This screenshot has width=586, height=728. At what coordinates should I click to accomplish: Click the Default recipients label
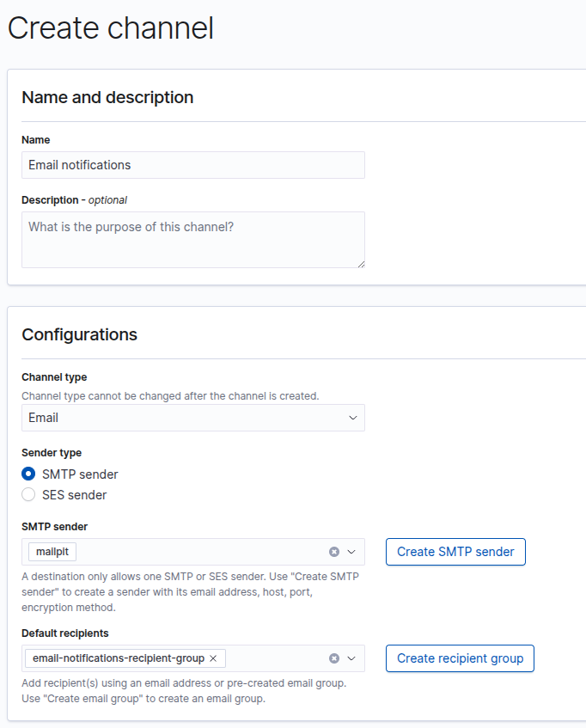tap(65, 633)
